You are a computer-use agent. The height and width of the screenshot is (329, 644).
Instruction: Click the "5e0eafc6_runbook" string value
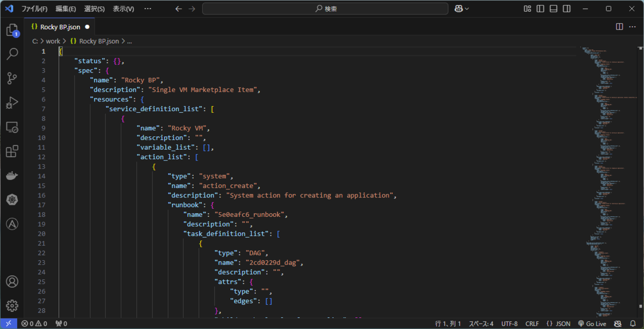250,215
